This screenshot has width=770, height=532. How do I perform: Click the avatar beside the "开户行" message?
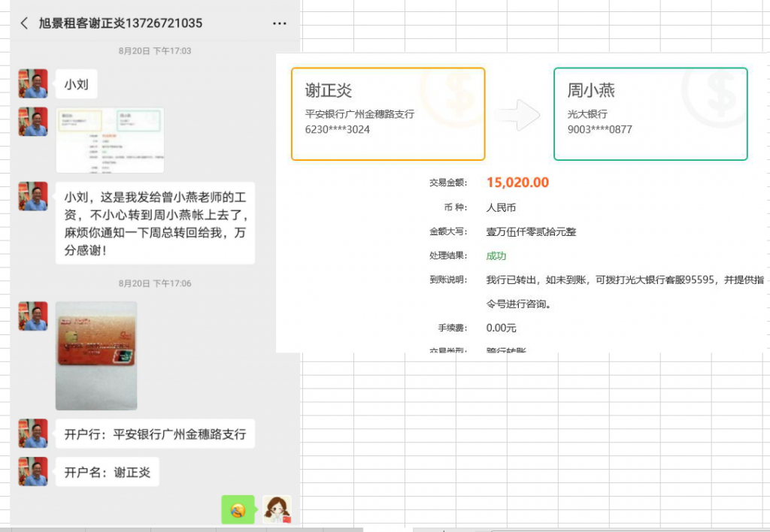(x=33, y=434)
